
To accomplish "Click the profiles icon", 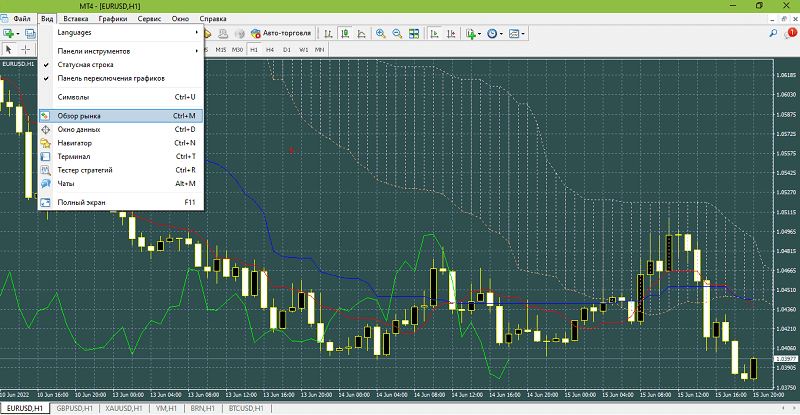I will click(30, 34).
